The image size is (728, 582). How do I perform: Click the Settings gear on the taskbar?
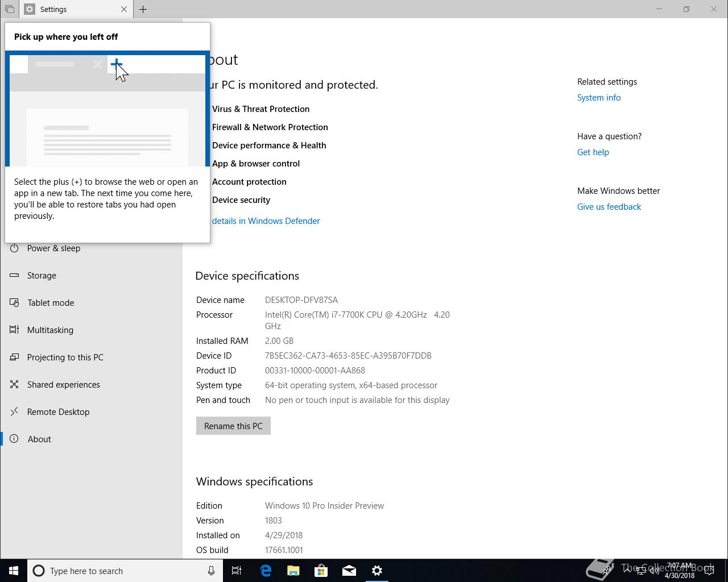click(x=377, y=571)
